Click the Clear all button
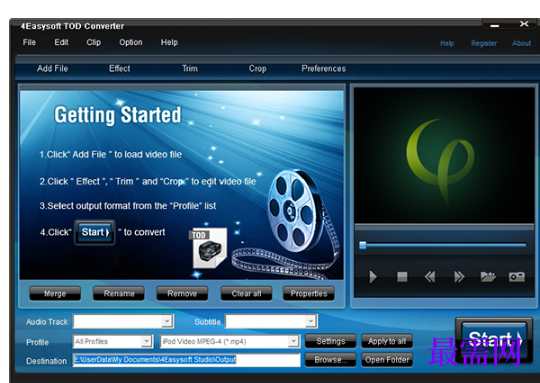The image size is (540, 383). [x=246, y=293]
